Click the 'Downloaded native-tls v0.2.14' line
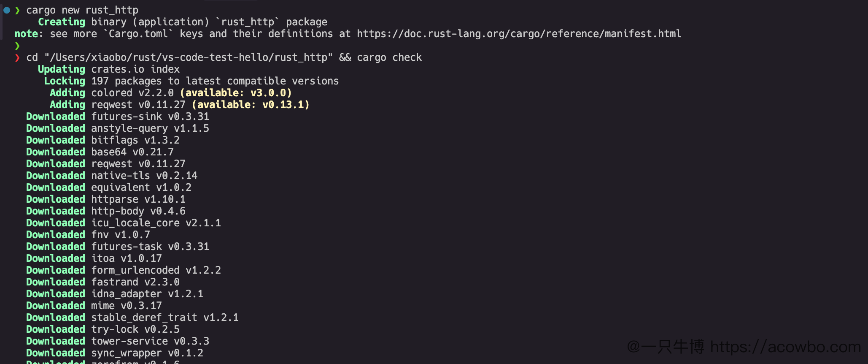 pos(112,176)
